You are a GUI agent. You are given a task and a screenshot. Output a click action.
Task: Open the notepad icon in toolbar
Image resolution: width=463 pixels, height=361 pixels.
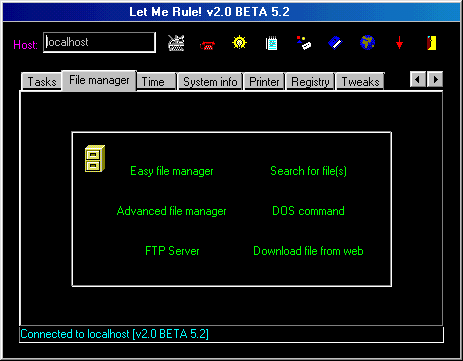pyautogui.click(x=271, y=43)
